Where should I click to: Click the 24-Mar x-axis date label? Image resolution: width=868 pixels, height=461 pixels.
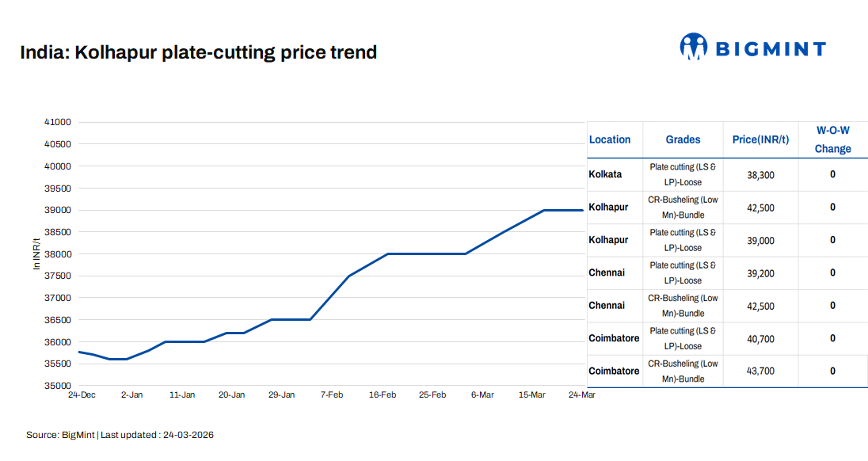tap(582, 394)
